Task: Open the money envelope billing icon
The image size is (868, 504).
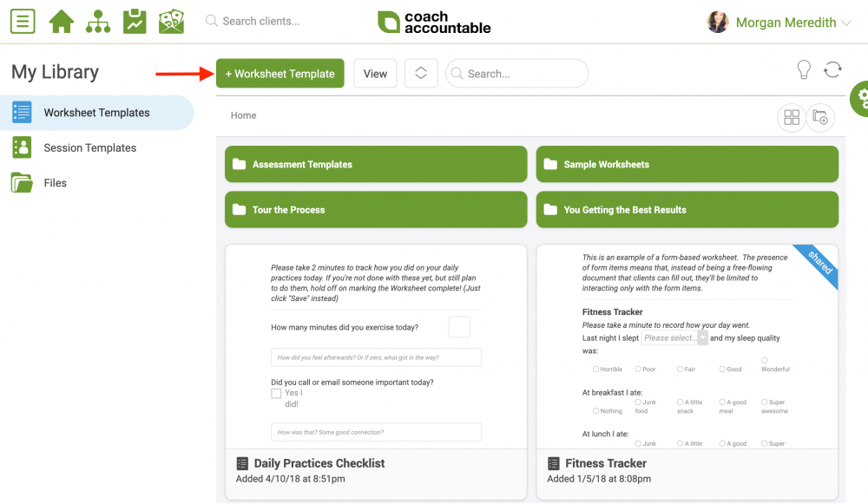Action: 171,21
